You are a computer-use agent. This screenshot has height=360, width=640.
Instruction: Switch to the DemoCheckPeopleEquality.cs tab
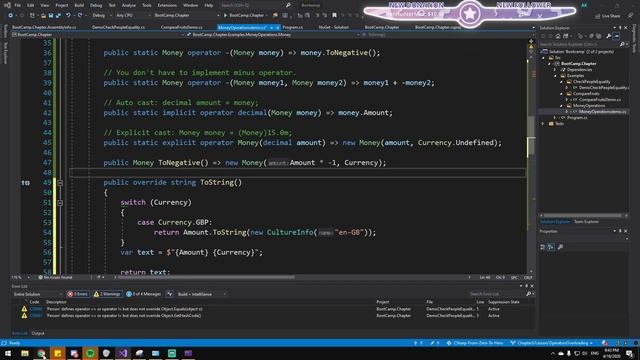[118, 27]
